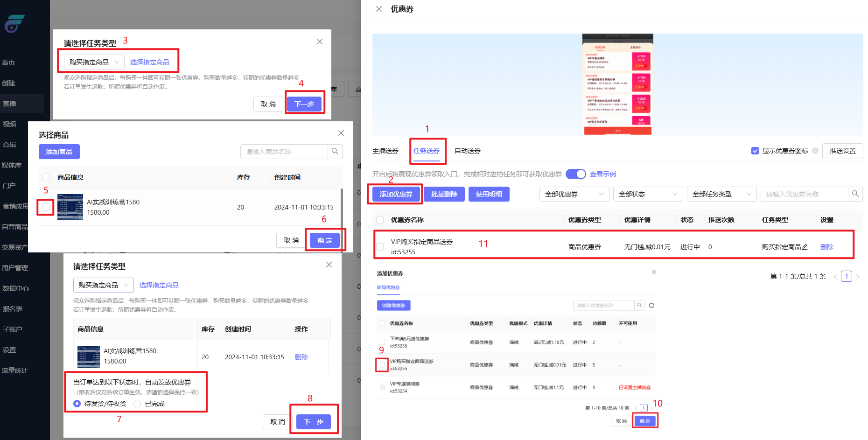This screenshot has width=868, height=440.
Task: Click the search icon beside coupon name field
Action: pyautogui.click(x=855, y=194)
